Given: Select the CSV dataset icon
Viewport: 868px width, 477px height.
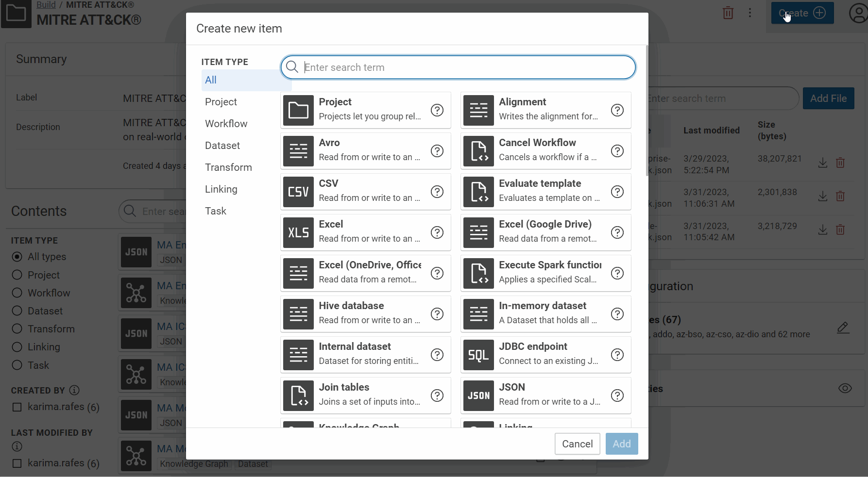Looking at the screenshot, I should click(298, 192).
